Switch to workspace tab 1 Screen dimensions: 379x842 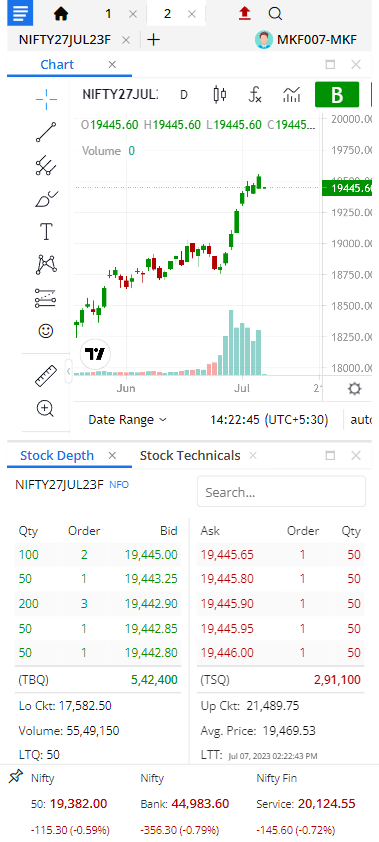pos(108,13)
